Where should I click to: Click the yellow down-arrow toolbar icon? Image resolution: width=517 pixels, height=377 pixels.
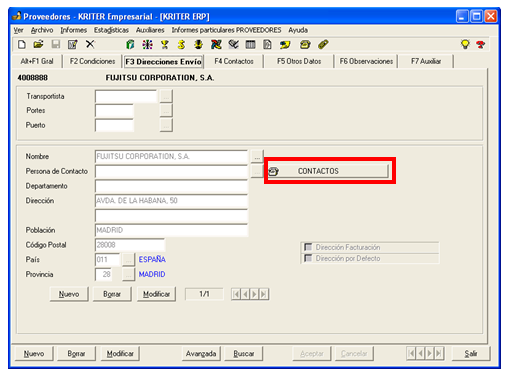pos(199,44)
